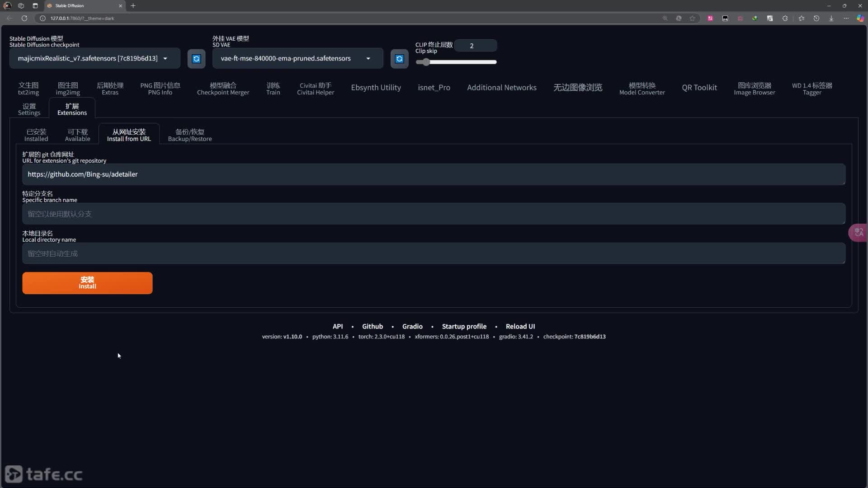The image size is (868, 488).
Task: Focus the Specific branch name field
Action: click(x=434, y=214)
